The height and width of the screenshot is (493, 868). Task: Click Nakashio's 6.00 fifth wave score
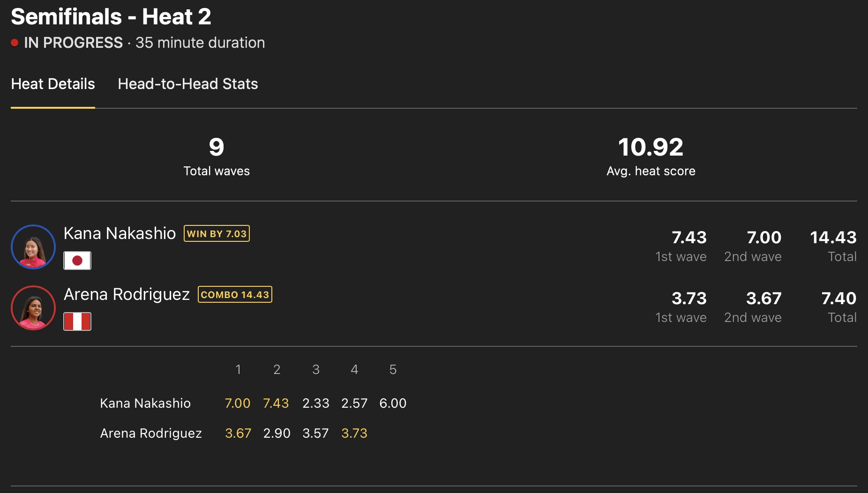tap(393, 403)
